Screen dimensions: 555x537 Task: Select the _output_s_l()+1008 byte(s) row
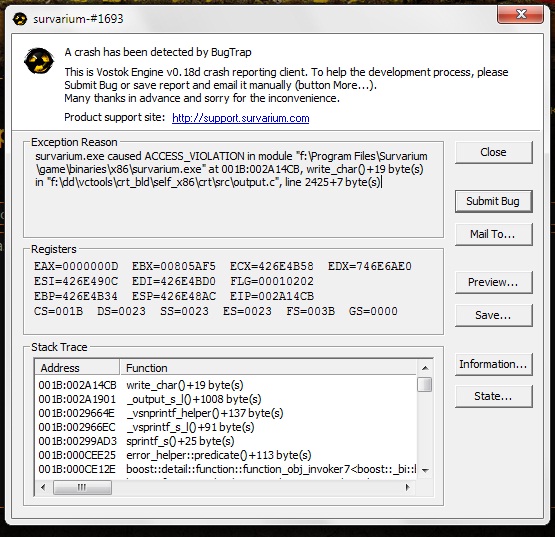tap(226, 399)
